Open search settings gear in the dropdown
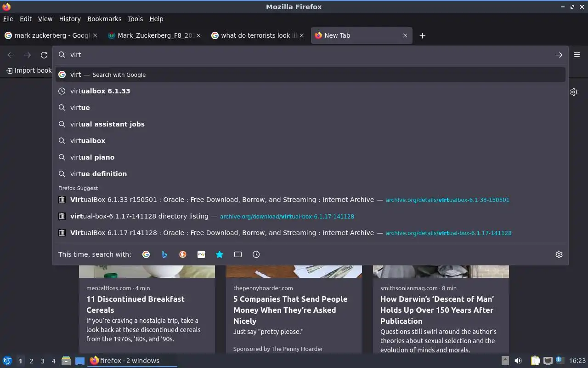Viewport: 588px width, 368px height. point(559,254)
